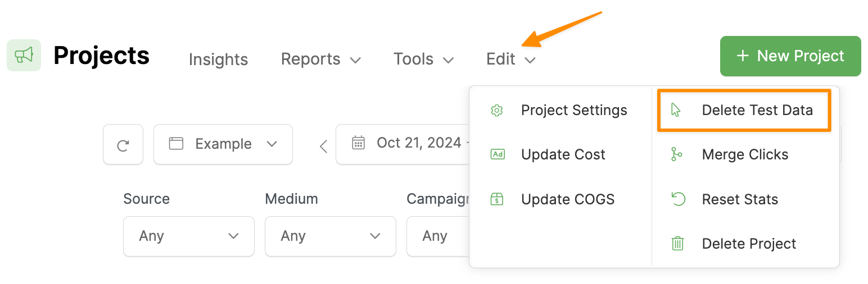
Task: Click the box icon beside Update COGS
Action: tap(497, 199)
